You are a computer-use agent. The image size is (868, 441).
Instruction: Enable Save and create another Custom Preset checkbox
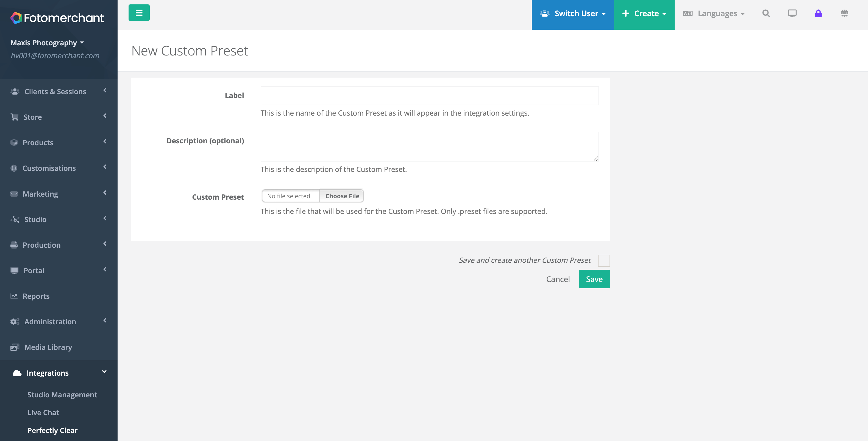tap(603, 260)
